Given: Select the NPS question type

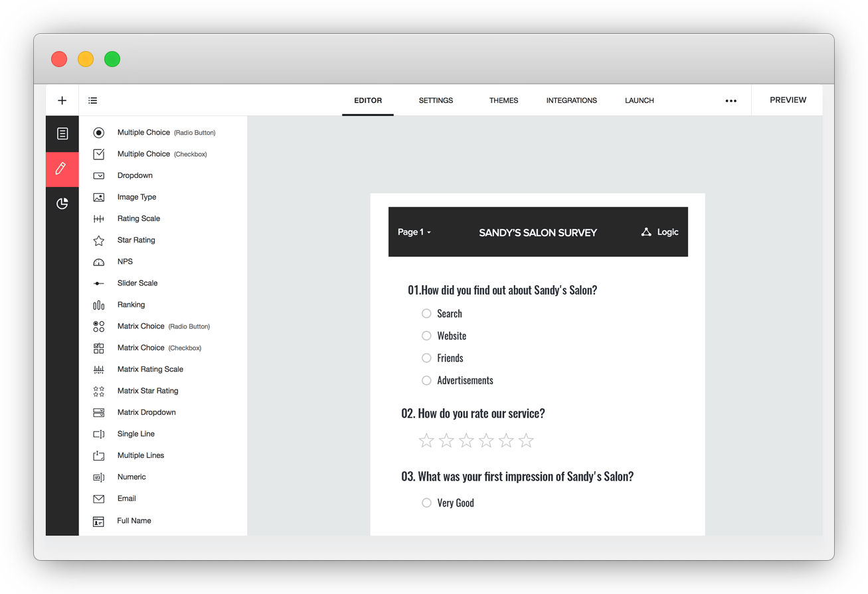Looking at the screenshot, I should pos(124,261).
